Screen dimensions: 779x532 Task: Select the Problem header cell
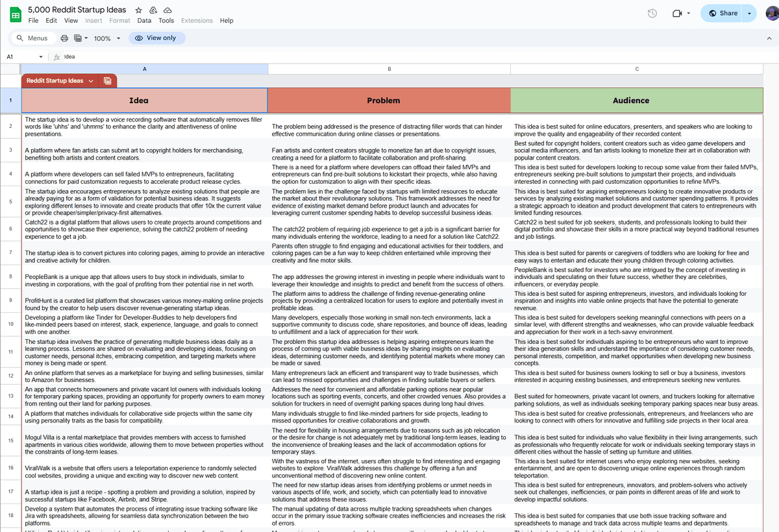tap(389, 101)
